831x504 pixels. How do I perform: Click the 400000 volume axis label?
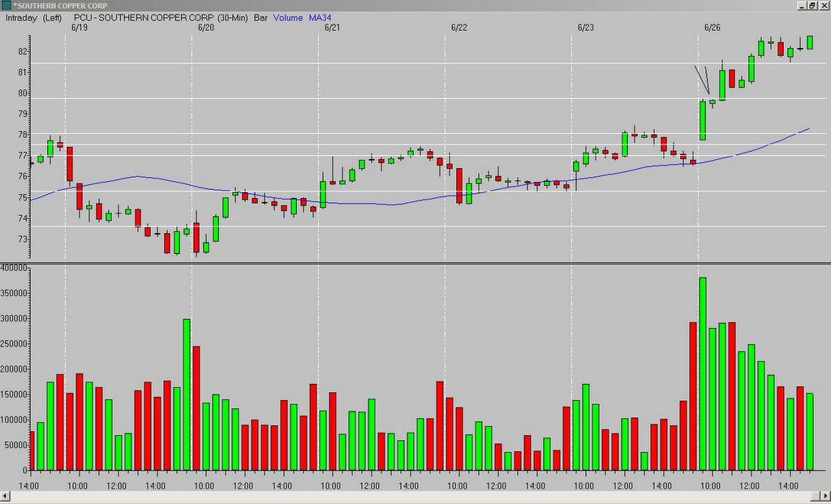tap(14, 268)
